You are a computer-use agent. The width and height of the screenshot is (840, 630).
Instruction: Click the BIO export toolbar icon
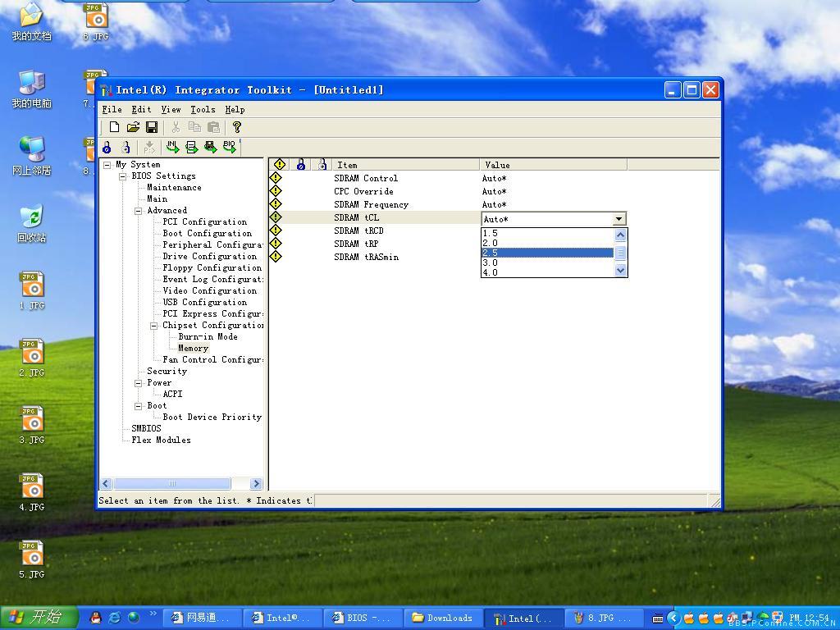pyautogui.click(x=230, y=147)
